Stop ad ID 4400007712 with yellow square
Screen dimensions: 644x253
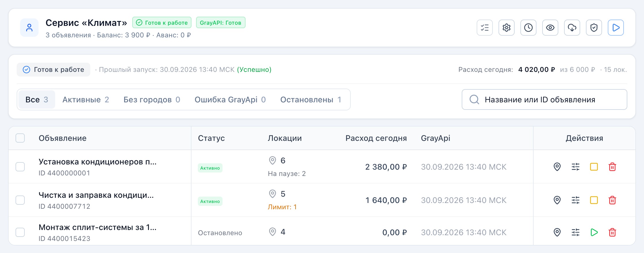tap(594, 200)
